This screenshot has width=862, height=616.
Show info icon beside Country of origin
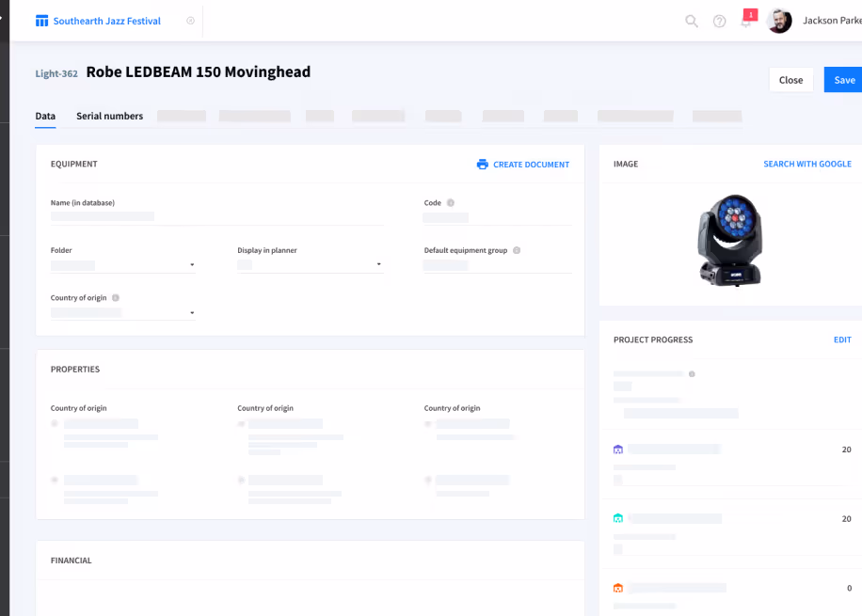pos(116,298)
